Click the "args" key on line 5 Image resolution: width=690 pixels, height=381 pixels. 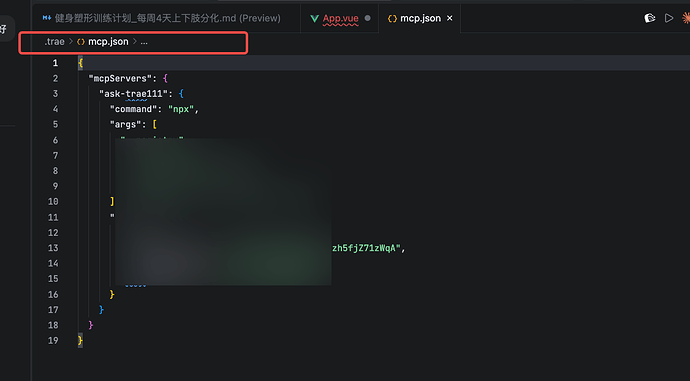pyautogui.click(x=125, y=125)
